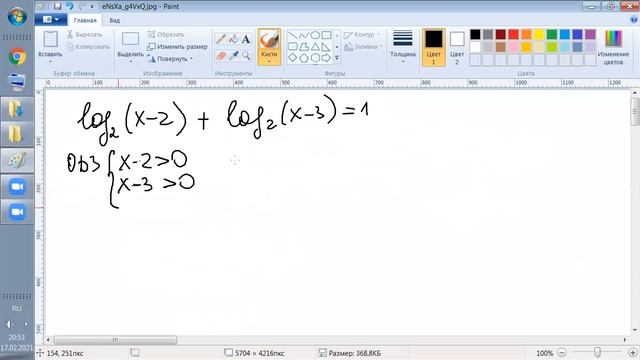Expand the Выделить selection dropdown arrow
Viewport: 640px width, 360px height.
(131, 62)
